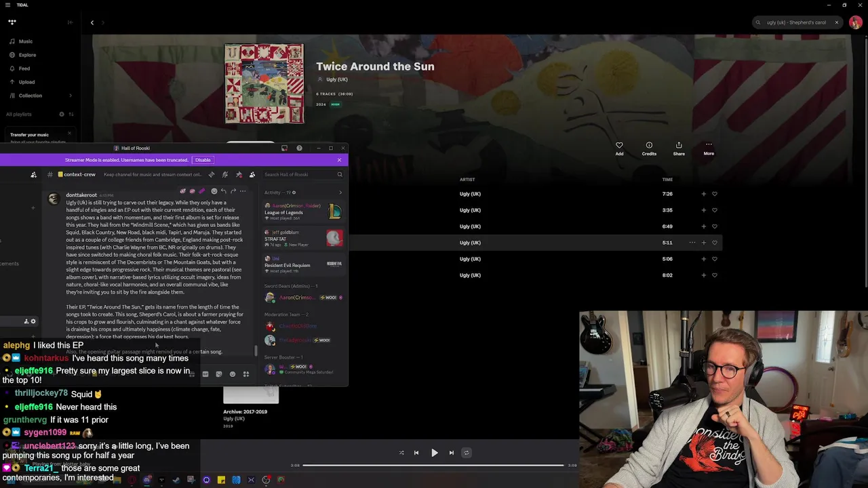Open the Twice Around the Sun cover art
This screenshot has width=868, height=488.
(x=264, y=84)
